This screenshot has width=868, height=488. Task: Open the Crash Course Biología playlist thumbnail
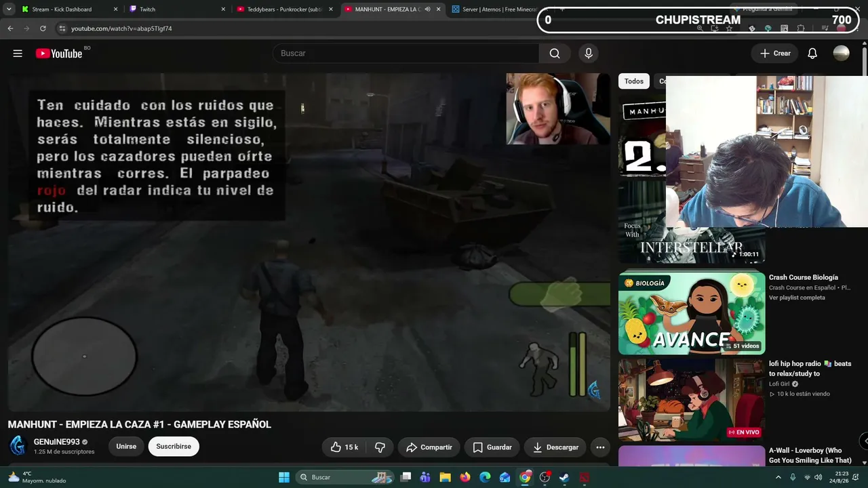click(x=692, y=313)
